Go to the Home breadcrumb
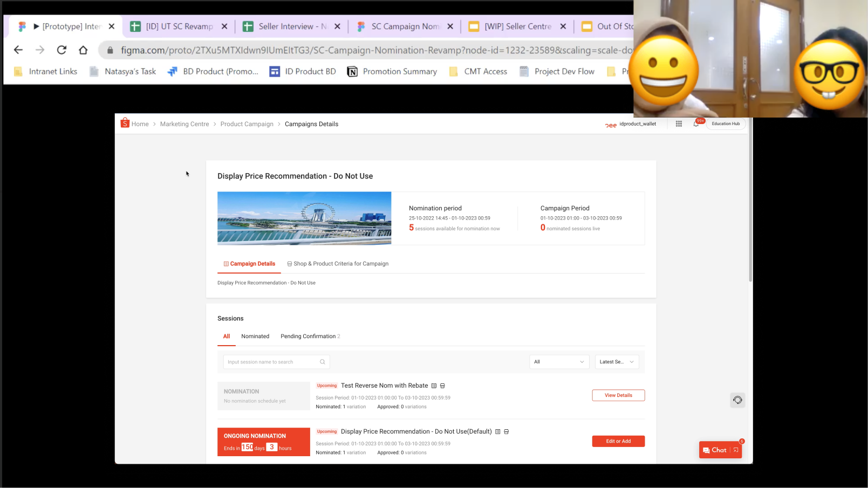Viewport: 868px width, 488px height. [140, 124]
